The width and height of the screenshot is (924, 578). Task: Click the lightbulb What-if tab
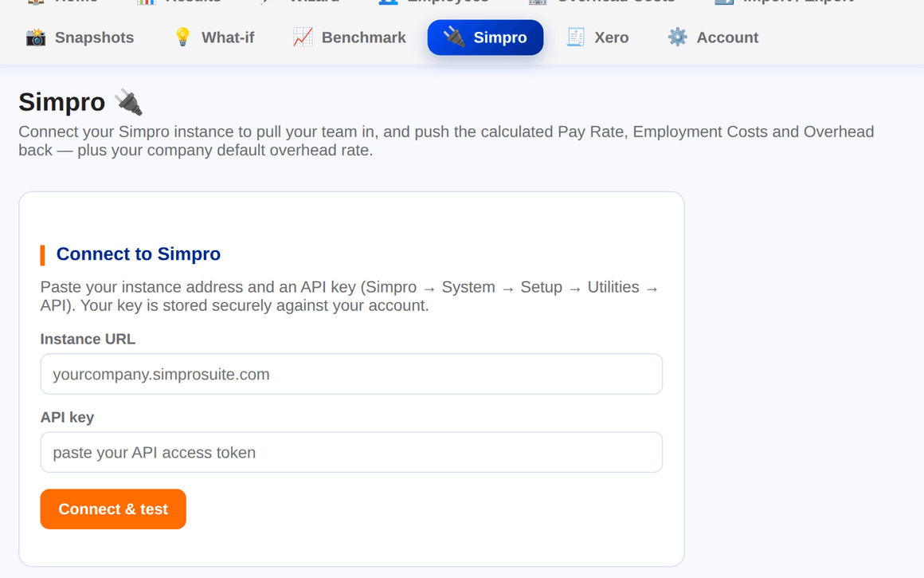click(214, 37)
